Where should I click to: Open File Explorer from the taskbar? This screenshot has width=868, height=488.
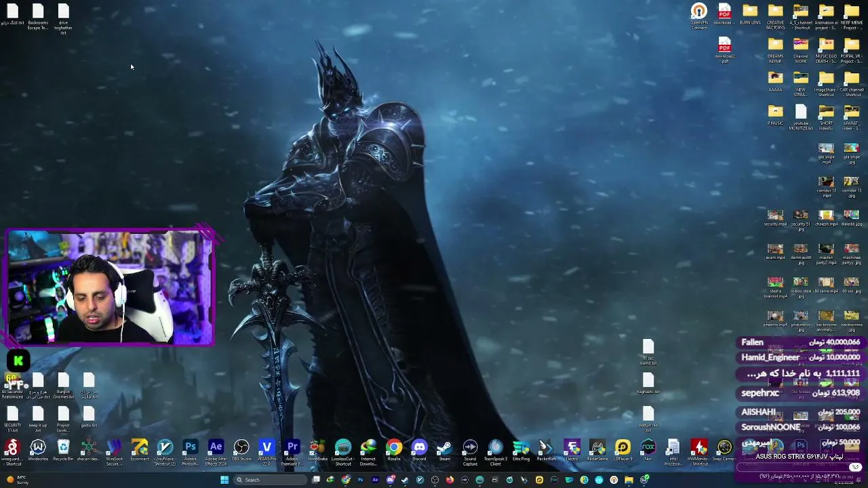(629, 480)
